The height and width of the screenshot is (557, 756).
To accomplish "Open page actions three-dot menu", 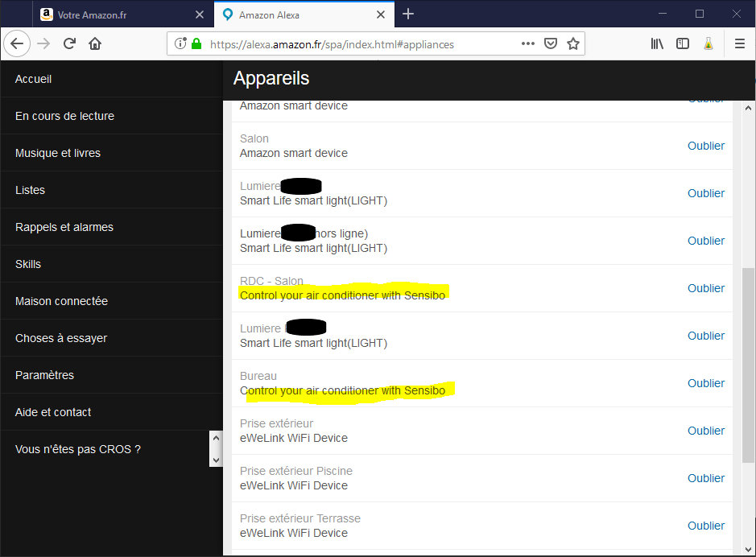I will 528,44.
